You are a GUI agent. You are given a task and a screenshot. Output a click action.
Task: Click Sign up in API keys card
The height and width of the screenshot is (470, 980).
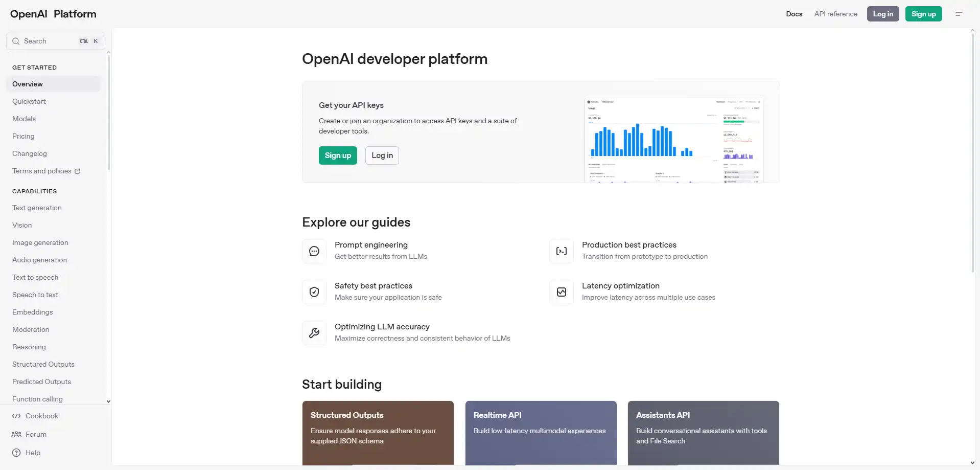(x=338, y=155)
